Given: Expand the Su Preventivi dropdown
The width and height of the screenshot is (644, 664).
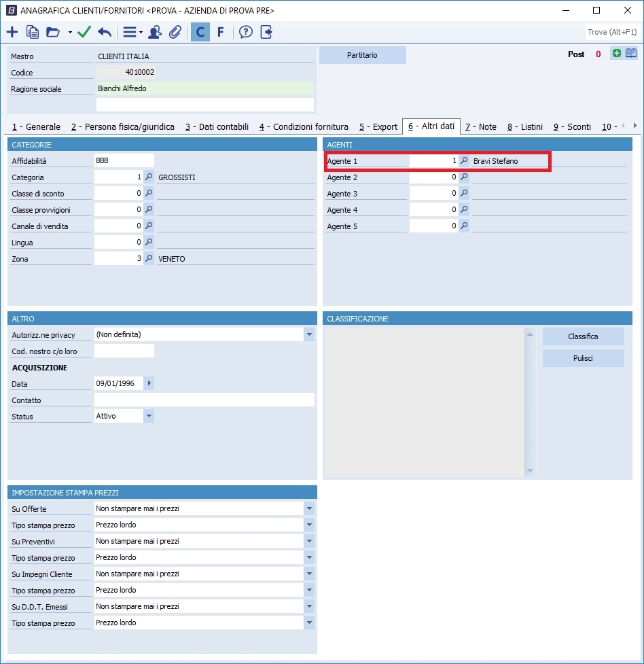Looking at the screenshot, I should (309, 541).
